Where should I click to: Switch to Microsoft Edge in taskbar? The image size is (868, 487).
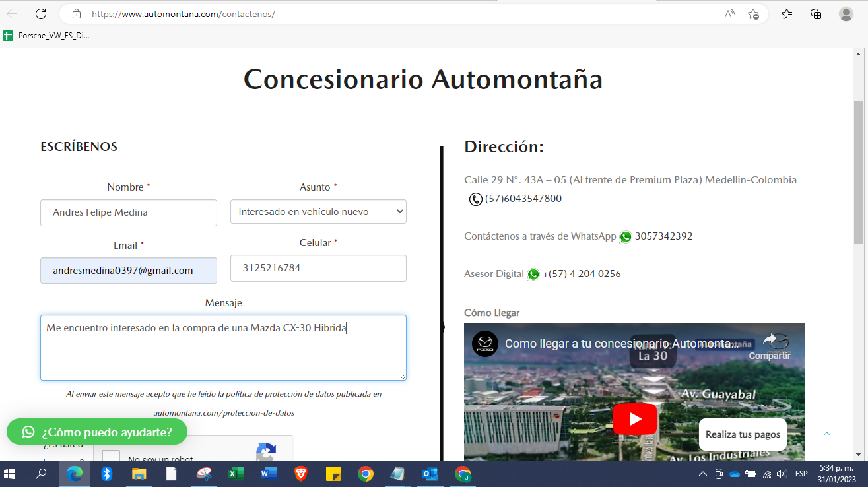[75, 474]
